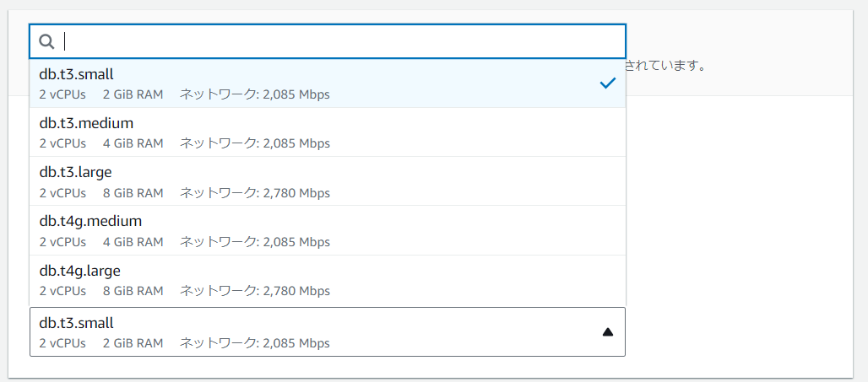This screenshot has height=382, width=868.
Task: Select db.t4g.medium from the list
Action: tap(328, 230)
